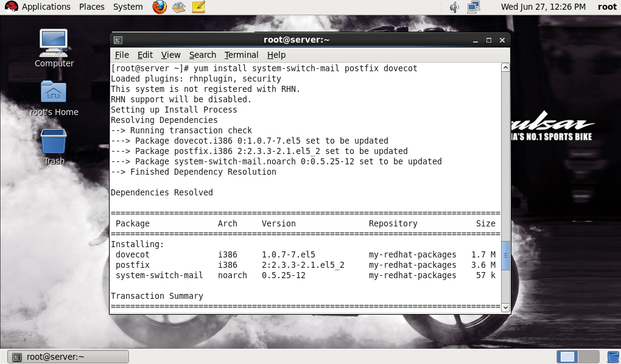Click version '2:2.3.3-2.1.el5_2' cell

[x=303, y=265]
